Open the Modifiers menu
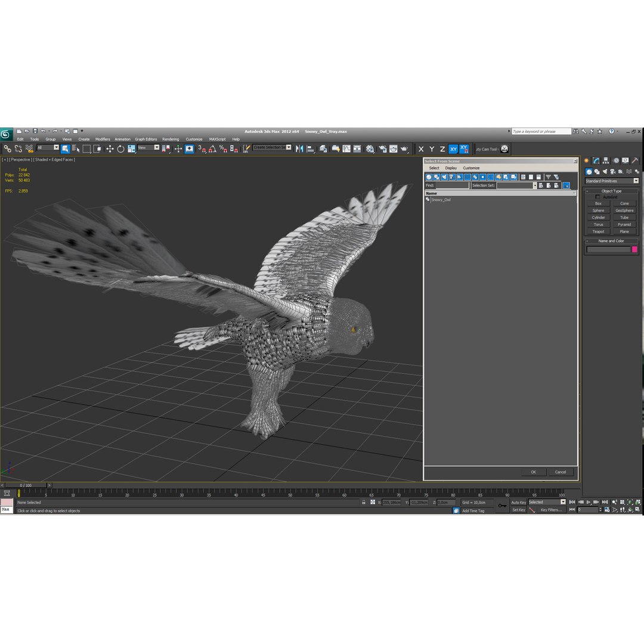This screenshot has height=644, width=644. coord(103,139)
